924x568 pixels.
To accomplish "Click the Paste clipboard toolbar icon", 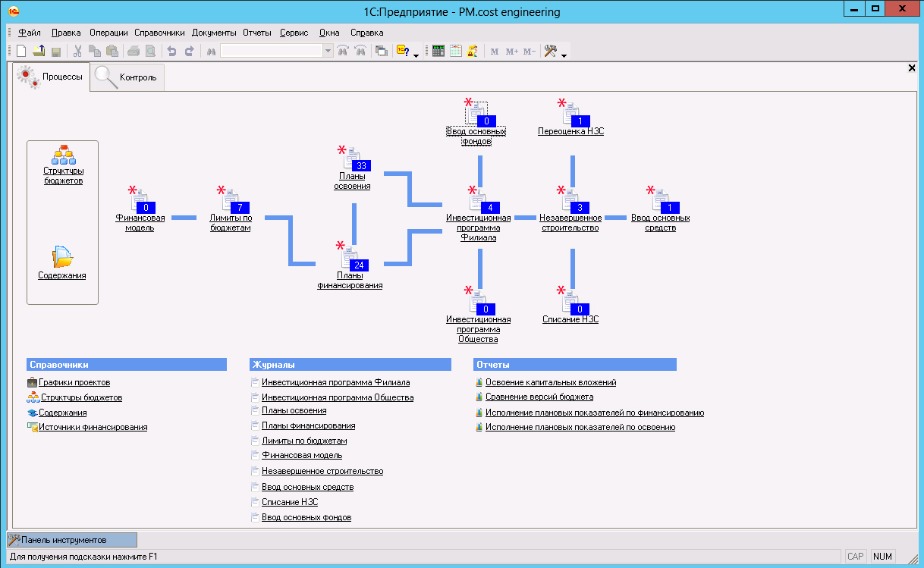I will point(112,51).
